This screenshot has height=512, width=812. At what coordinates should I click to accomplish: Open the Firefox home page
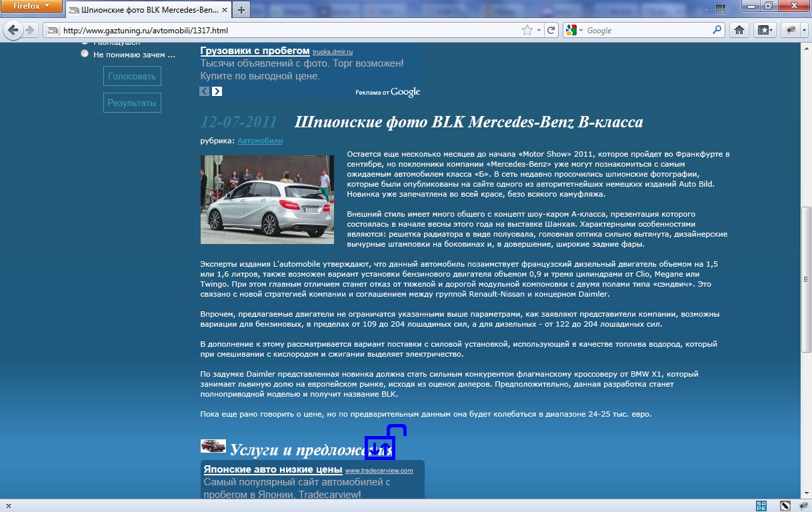[x=739, y=30]
